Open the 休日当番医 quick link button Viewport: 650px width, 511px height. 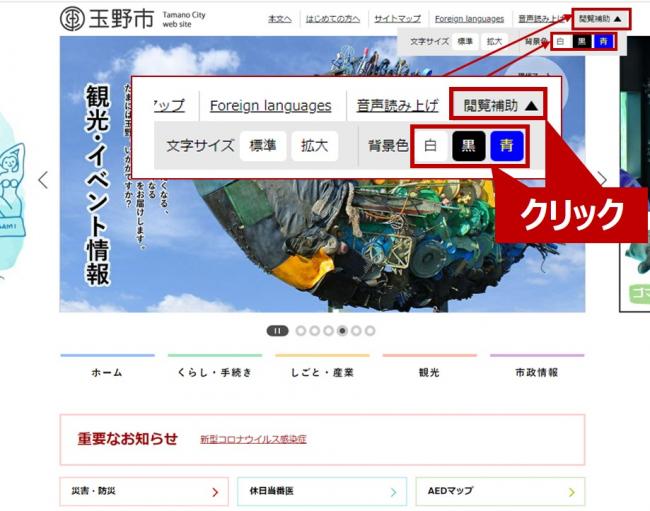pos(322,491)
